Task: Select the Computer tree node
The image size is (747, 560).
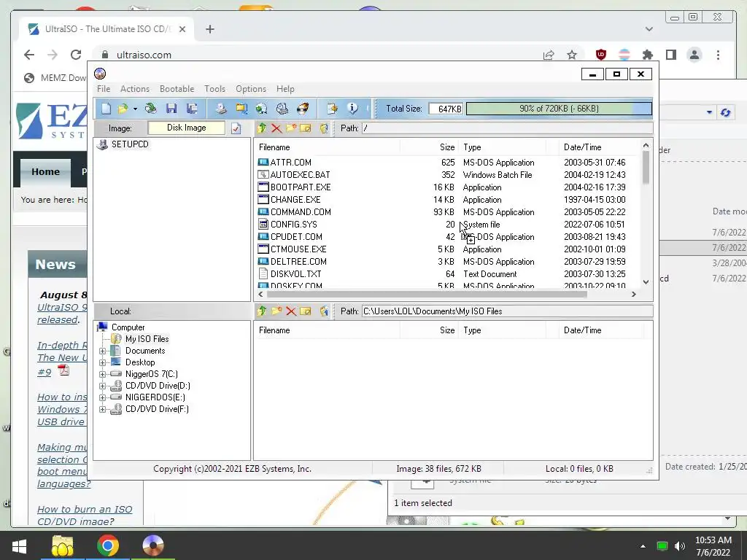Action: point(128,327)
